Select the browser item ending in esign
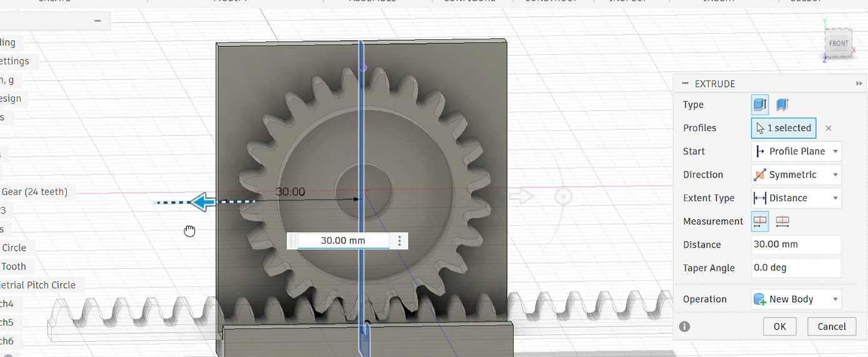This screenshot has width=868, height=357. [x=11, y=99]
